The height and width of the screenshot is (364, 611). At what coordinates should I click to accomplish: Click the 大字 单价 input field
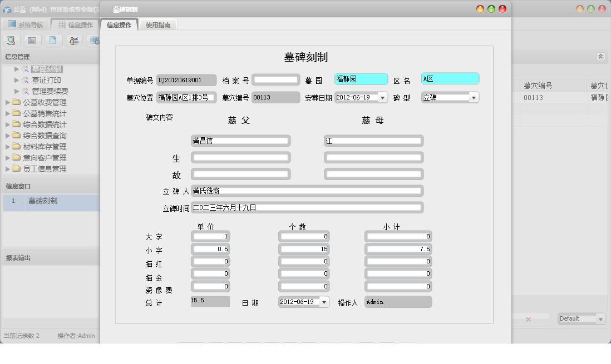210,236
